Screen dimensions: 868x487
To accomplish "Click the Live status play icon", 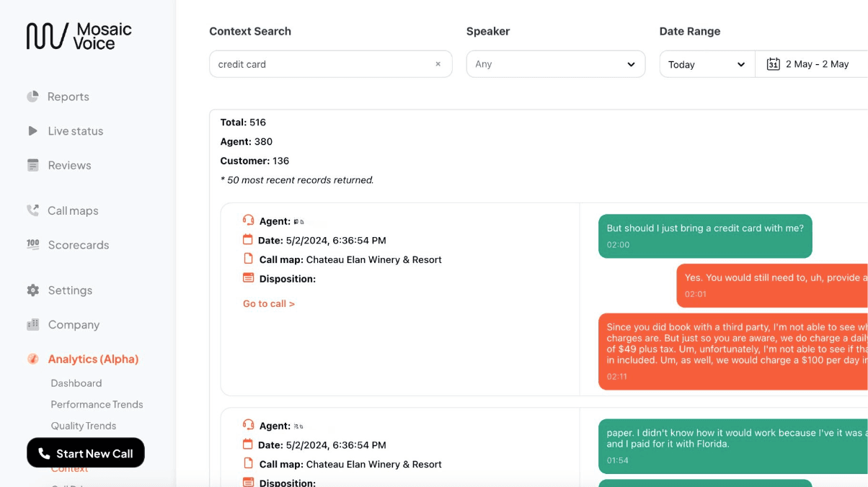I will point(32,131).
